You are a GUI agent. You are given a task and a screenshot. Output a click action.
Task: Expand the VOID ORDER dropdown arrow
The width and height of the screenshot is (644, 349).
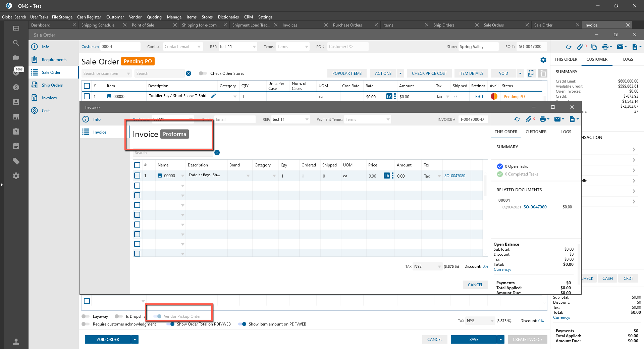(135, 340)
